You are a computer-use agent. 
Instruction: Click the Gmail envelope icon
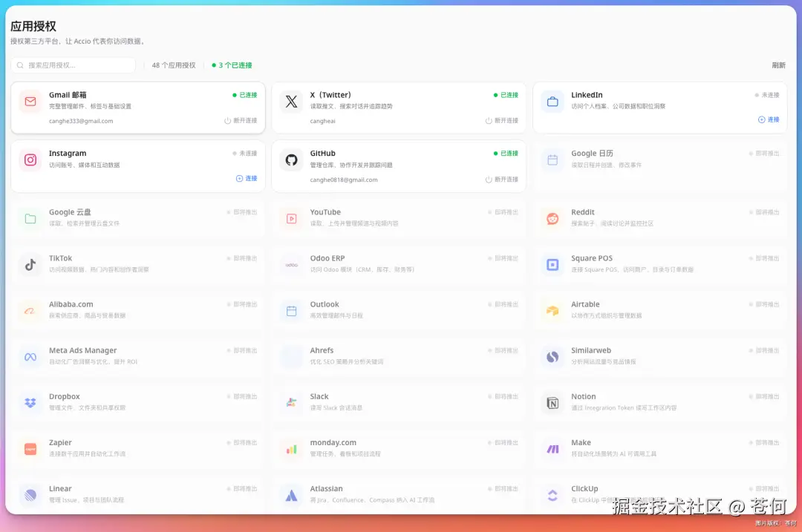click(x=30, y=101)
